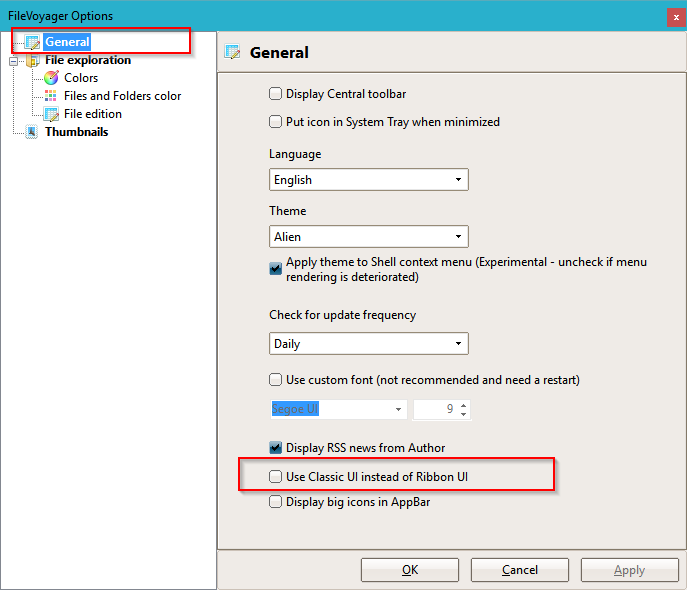Click the Thumbnails picture icon
687x590 pixels.
[32, 132]
